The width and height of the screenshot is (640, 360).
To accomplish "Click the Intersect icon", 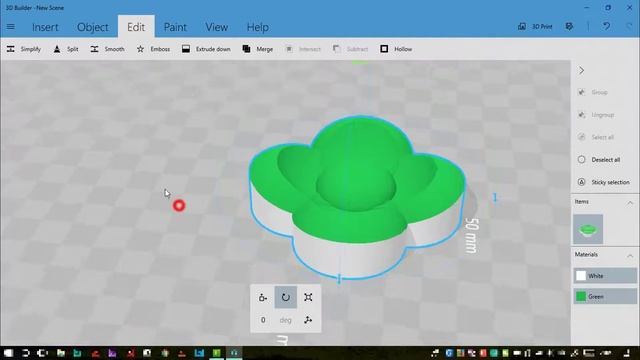I will [289, 49].
